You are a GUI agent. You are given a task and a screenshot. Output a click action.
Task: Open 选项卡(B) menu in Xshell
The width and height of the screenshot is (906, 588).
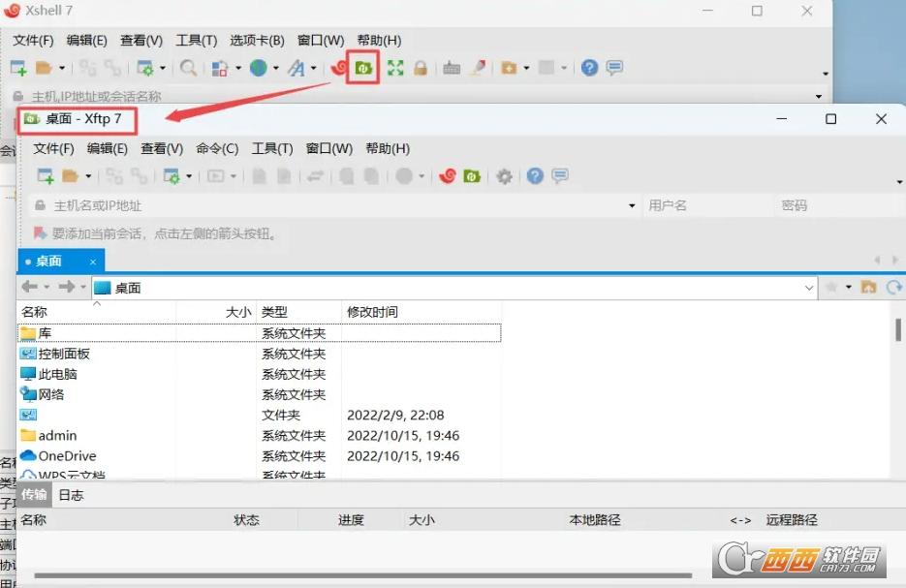[x=257, y=41]
